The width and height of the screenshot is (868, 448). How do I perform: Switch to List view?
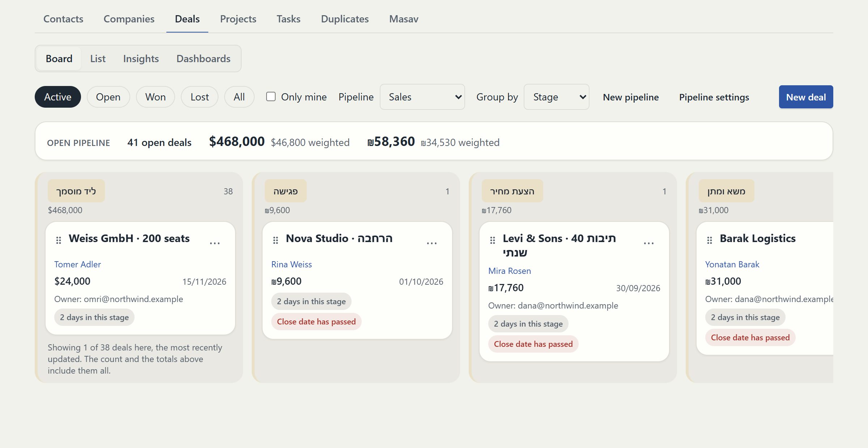(x=98, y=59)
